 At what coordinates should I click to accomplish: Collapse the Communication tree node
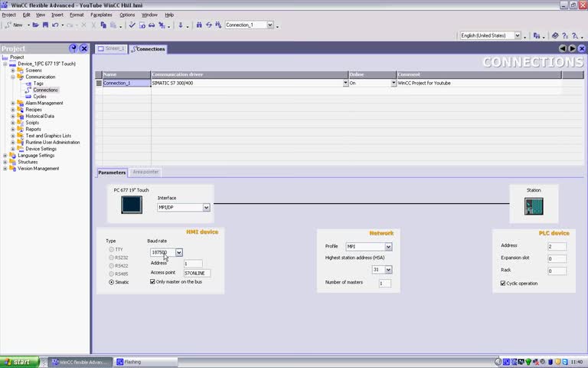pyautogui.click(x=13, y=77)
